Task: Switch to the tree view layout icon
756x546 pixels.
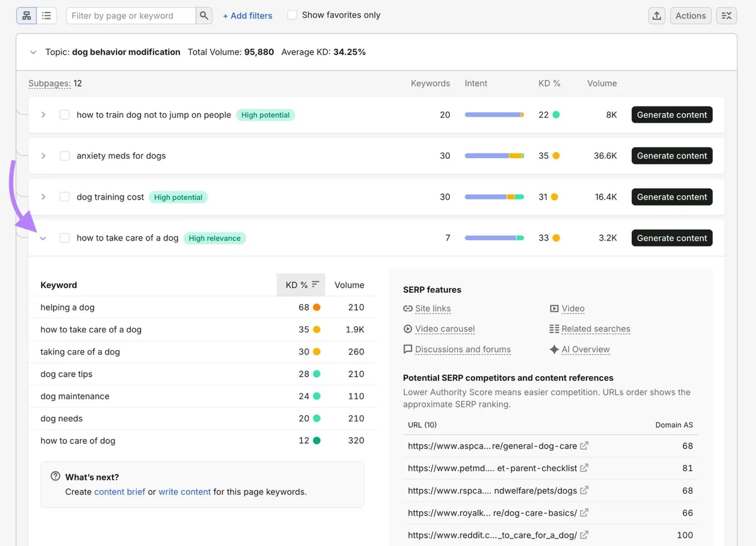Action: [26, 16]
